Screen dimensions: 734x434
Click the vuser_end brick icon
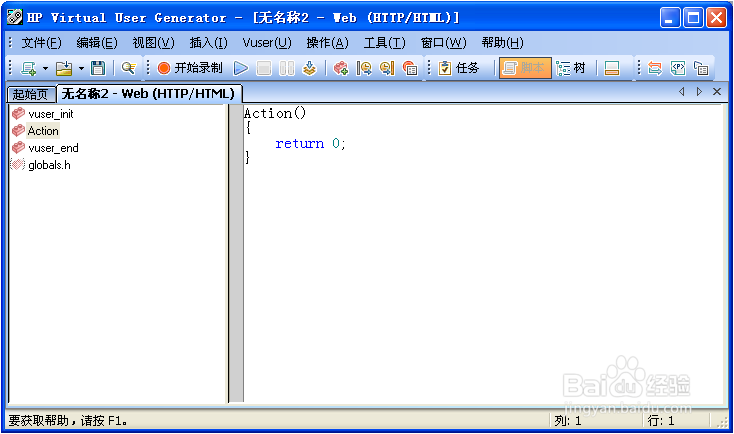pyautogui.click(x=18, y=148)
